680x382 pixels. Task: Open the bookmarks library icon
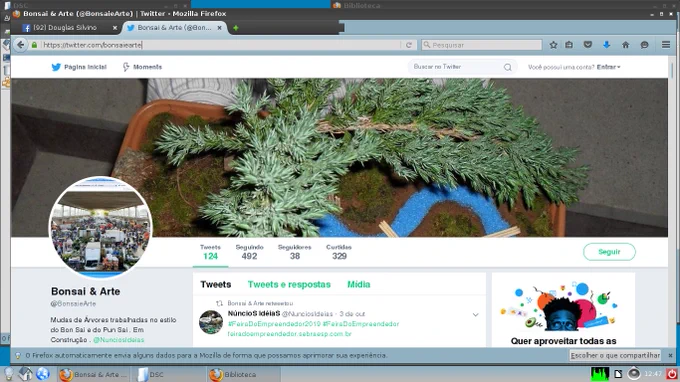569,45
